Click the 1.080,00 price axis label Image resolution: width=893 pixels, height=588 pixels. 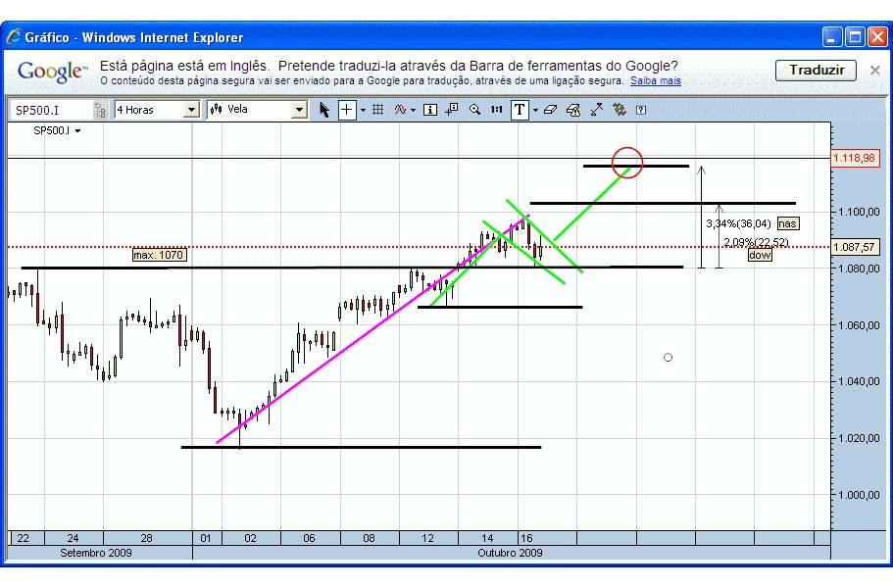859,269
